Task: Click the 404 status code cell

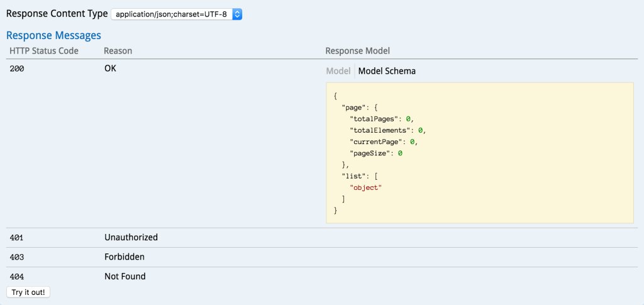Action: (x=17, y=277)
